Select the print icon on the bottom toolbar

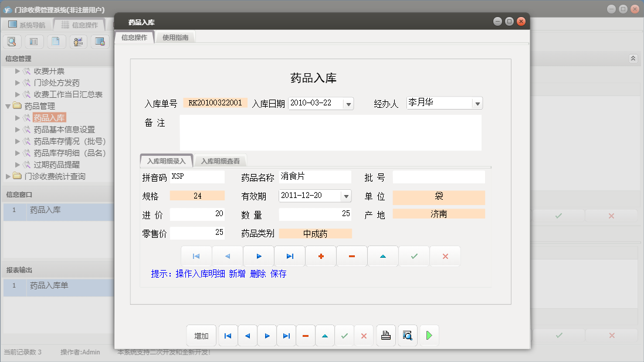click(x=386, y=335)
